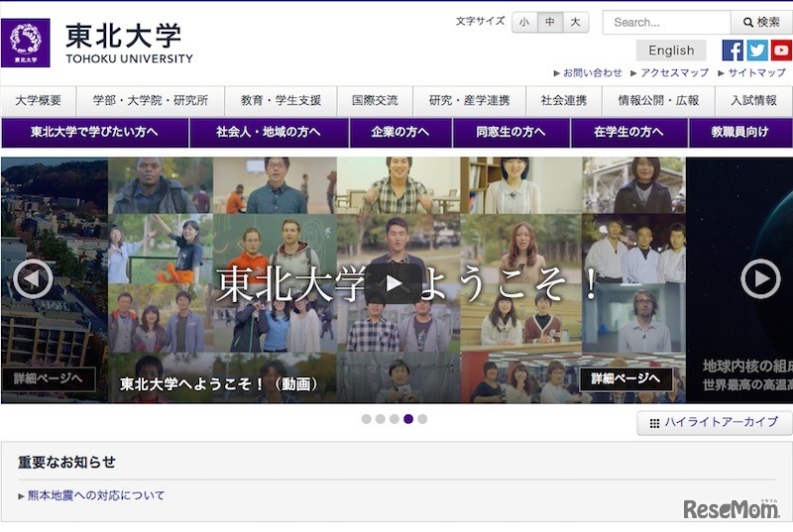Play the 東北大学へようこそ welcome video
793x532 pixels.
click(394, 283)
